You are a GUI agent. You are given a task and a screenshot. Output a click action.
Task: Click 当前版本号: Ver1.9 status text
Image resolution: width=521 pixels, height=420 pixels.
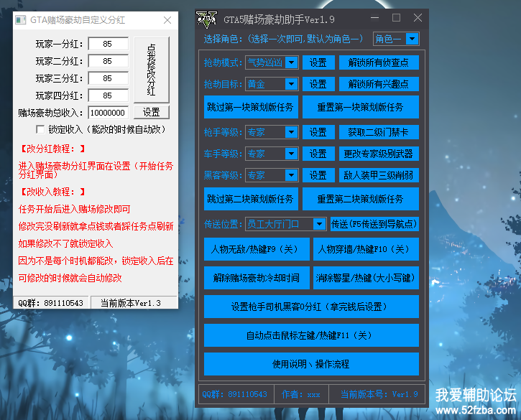coord(379,394)
